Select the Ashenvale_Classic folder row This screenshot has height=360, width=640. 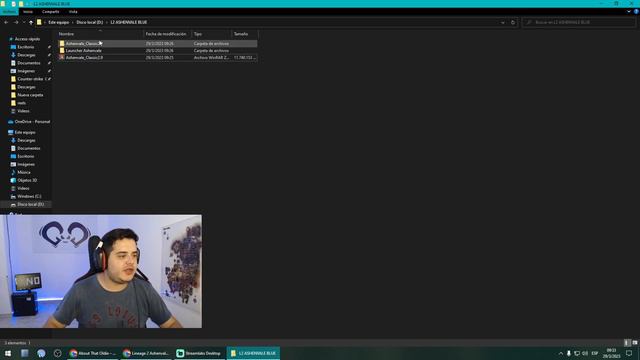click(157, 43)
